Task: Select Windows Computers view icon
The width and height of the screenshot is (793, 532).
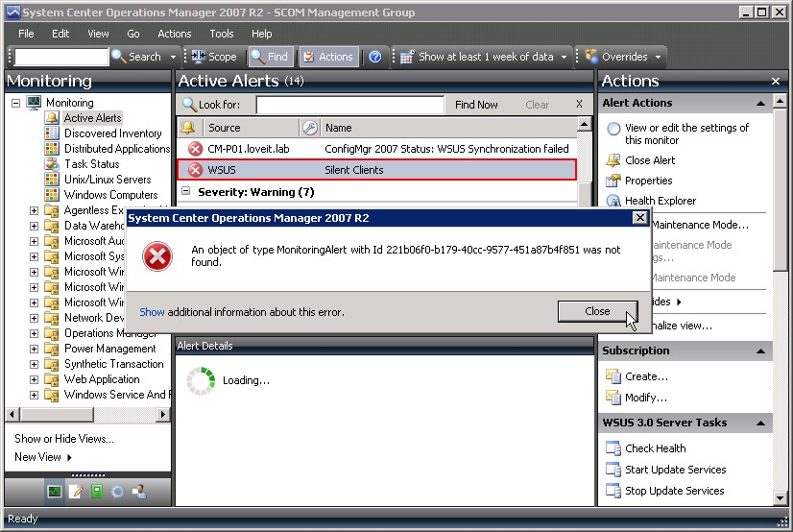Action: click(x=52, y=195)
